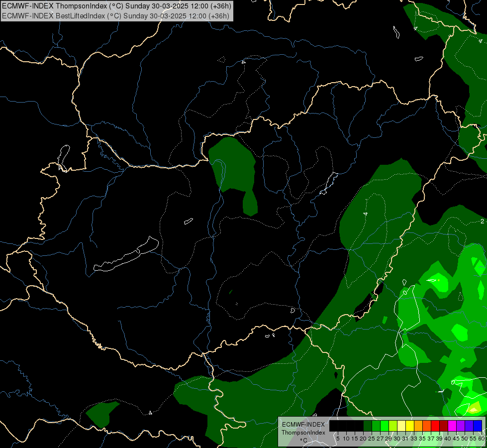Screen dimensions: 487x448
Task: Click the ThompsonIndex title line at top
Action: pos(115,5)
